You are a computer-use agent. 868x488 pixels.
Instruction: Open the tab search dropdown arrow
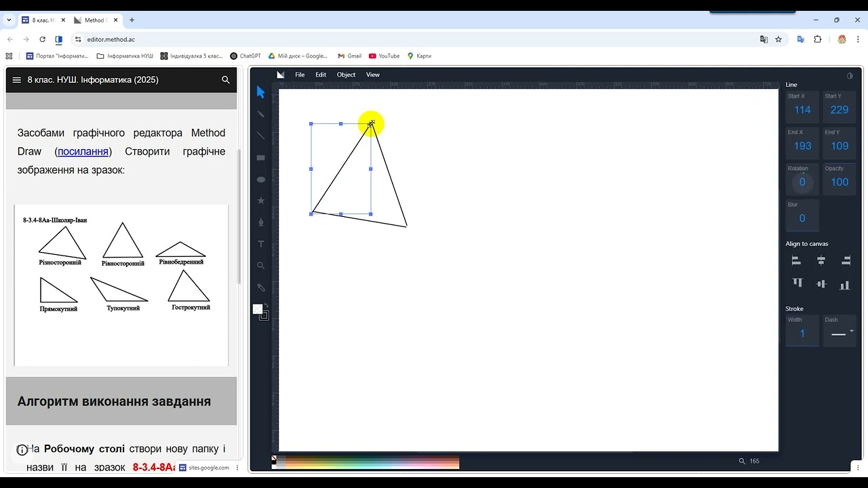coord(9,20)
